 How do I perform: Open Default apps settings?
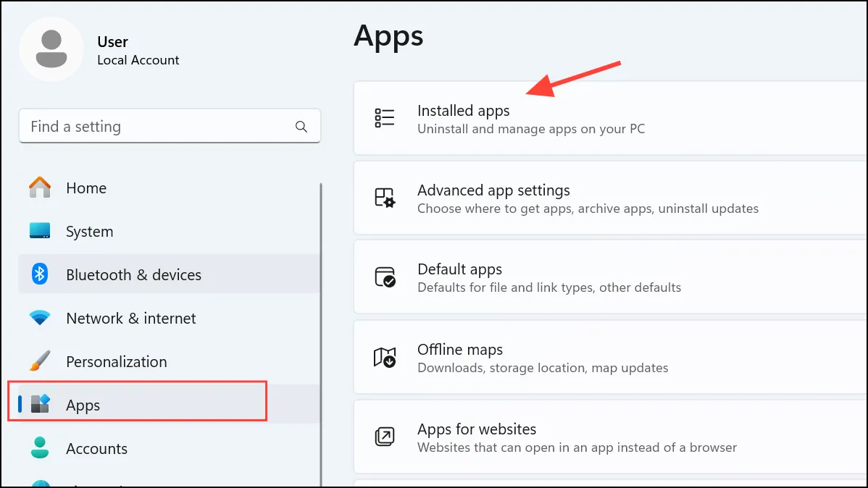pos(611,277)
